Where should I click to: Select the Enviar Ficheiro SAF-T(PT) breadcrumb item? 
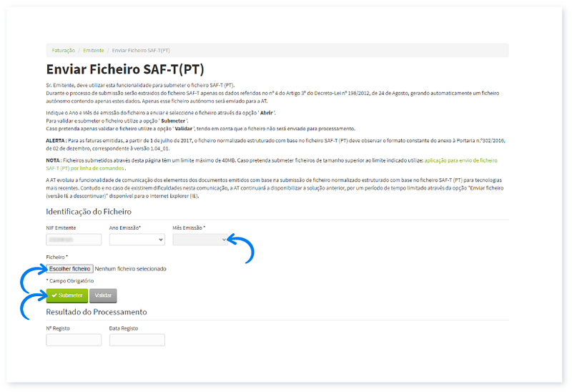pyautogui.click(x=141, y=51)
